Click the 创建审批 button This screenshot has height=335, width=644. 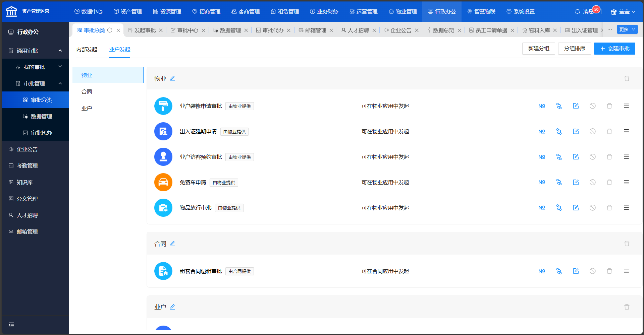click(x=614, y=49)
